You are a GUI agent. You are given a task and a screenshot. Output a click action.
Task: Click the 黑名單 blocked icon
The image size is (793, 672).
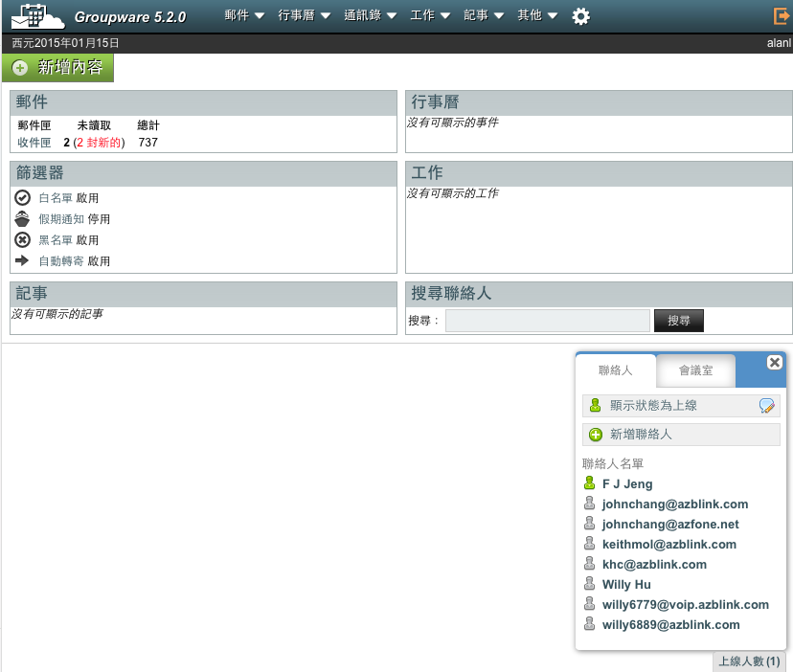point(21,239)
